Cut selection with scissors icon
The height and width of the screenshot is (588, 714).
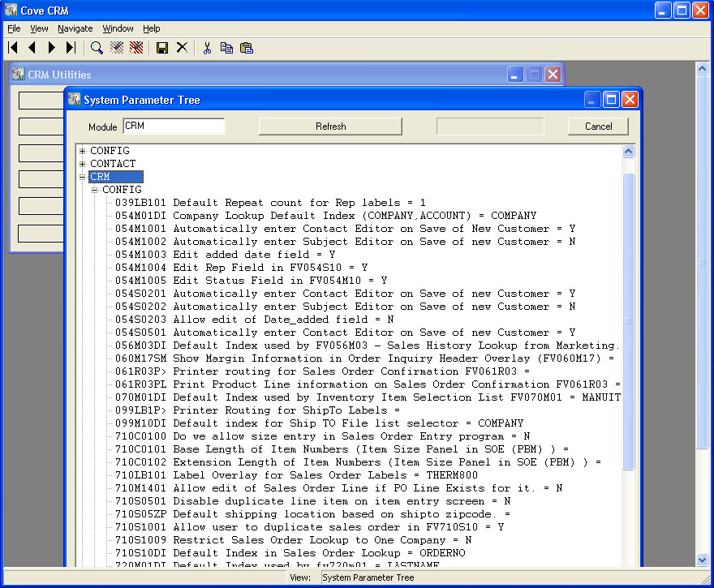(207, 48)
